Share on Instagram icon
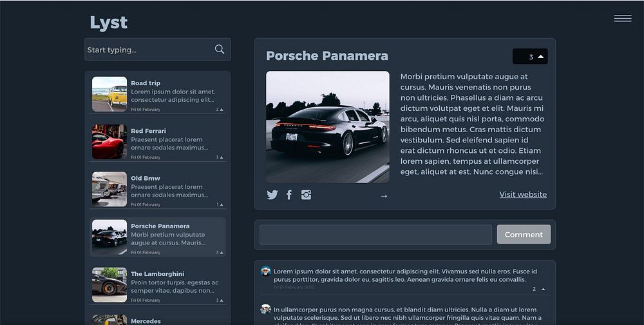 [x=306, y=195]
